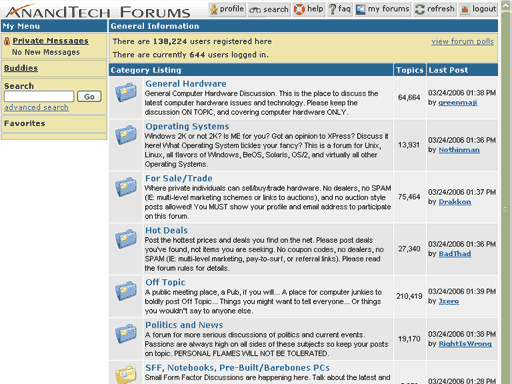The width and height of the screenshot is (512, 384).
Task: Click the General Information header
Action: pyautogui.click(x=303, y=26)
